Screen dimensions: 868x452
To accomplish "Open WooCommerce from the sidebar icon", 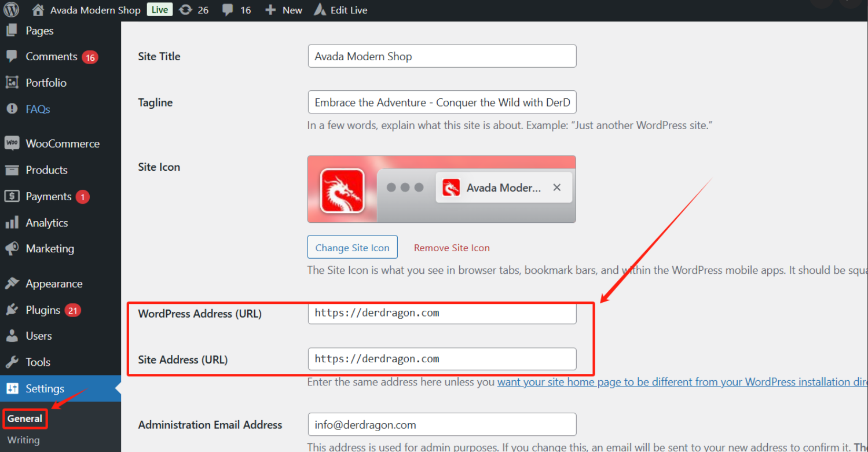I will (12, 144).
